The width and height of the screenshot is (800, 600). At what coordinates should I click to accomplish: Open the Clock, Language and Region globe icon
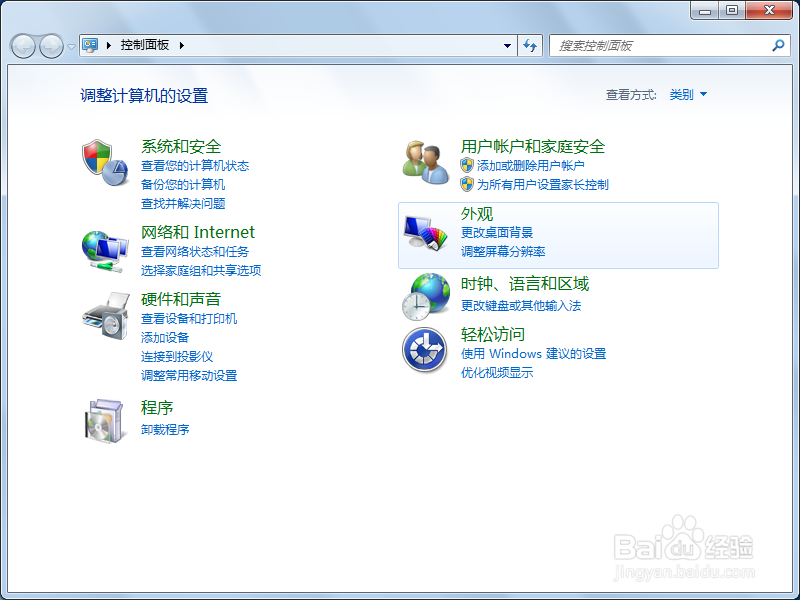(x=426, y=297)
